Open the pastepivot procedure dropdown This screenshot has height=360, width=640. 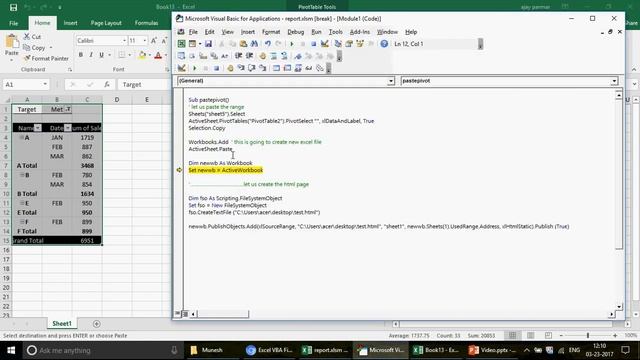(x=614, y=81)
